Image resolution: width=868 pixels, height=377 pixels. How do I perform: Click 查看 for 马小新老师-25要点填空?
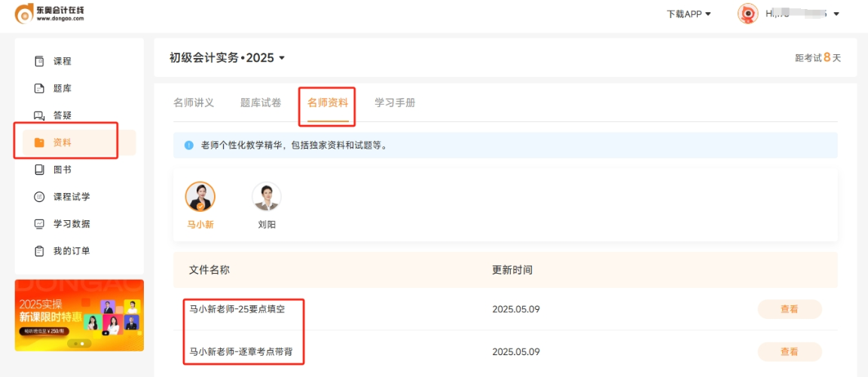[x=789, y=309]
